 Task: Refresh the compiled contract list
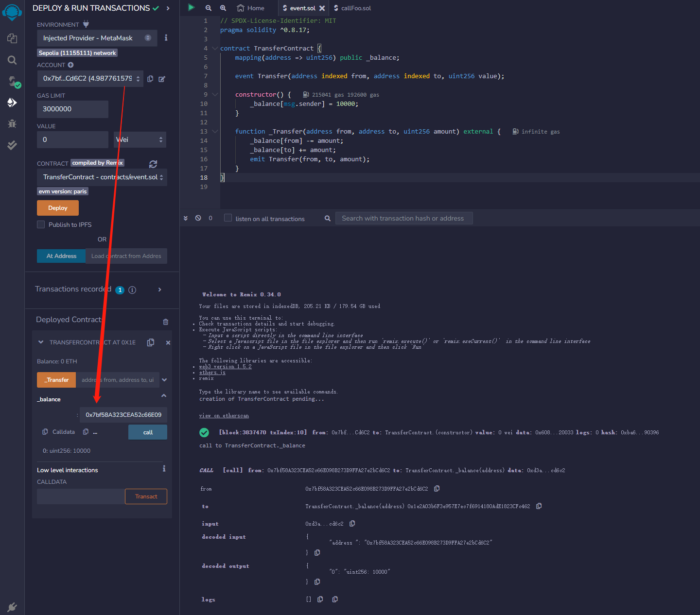tap(153, 164)
